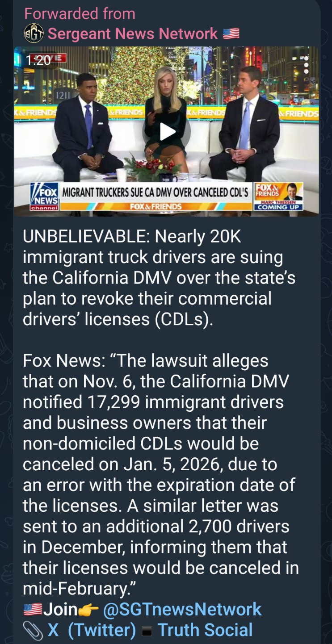
Task: Tap the Fox News quoted lawsuit paragraph
Action: (x=161, y=475)
